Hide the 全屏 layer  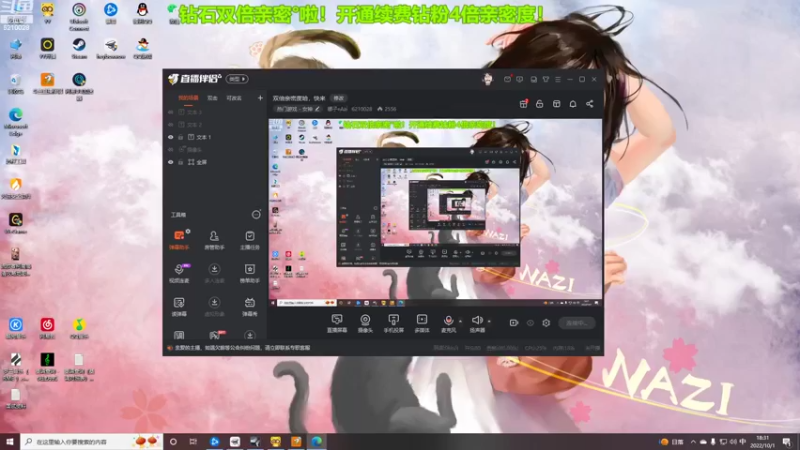171,162
